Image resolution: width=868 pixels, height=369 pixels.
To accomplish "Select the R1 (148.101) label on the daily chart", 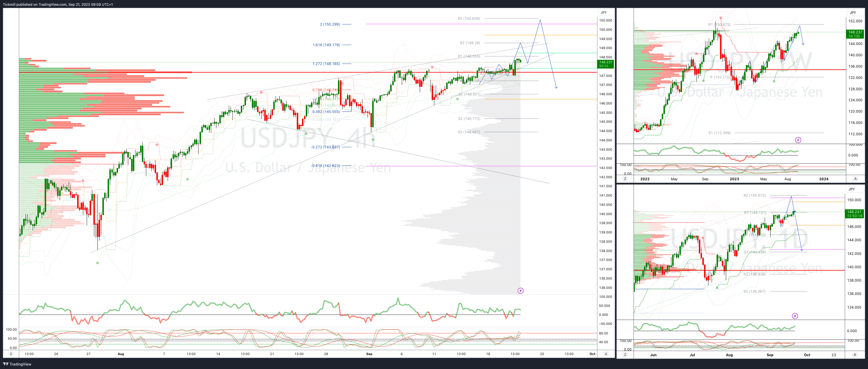I will [x=755, y=213].
